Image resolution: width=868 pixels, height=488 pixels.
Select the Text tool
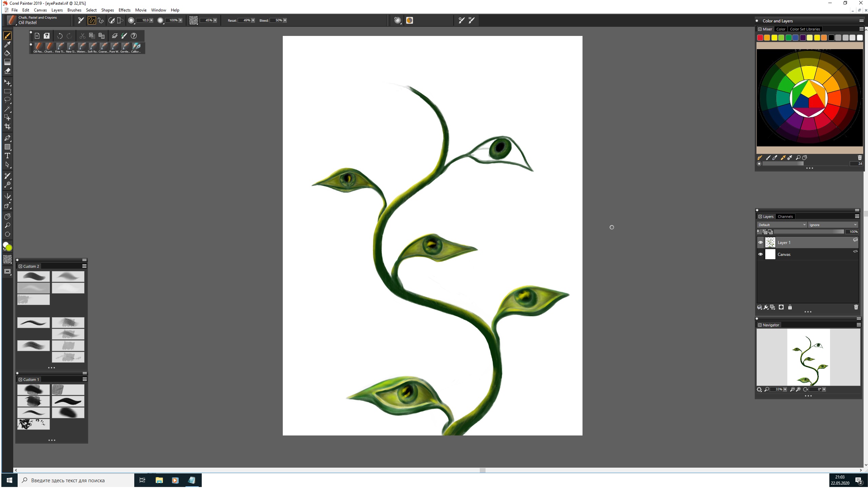[x=7, y=156]
